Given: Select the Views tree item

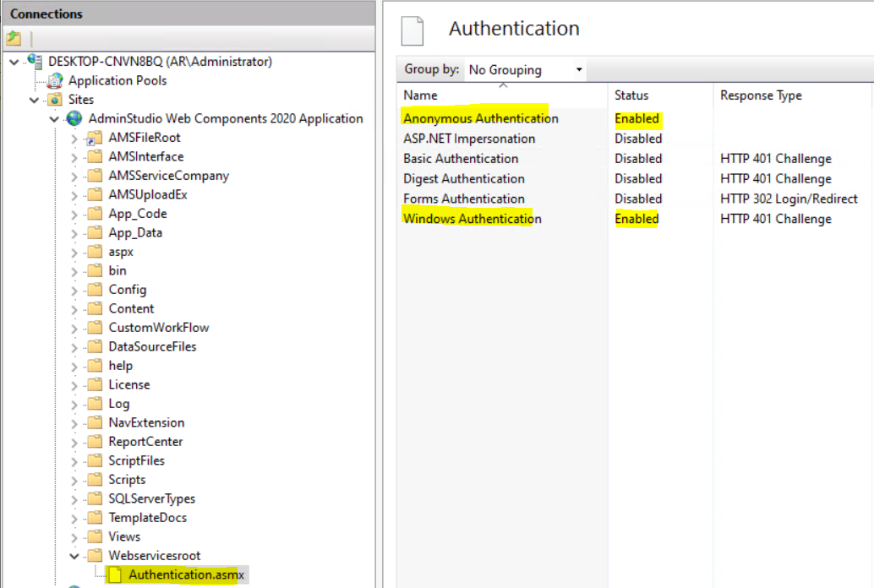Looking at the screenshot, I should pyautogui.click(x=124, y=536).
